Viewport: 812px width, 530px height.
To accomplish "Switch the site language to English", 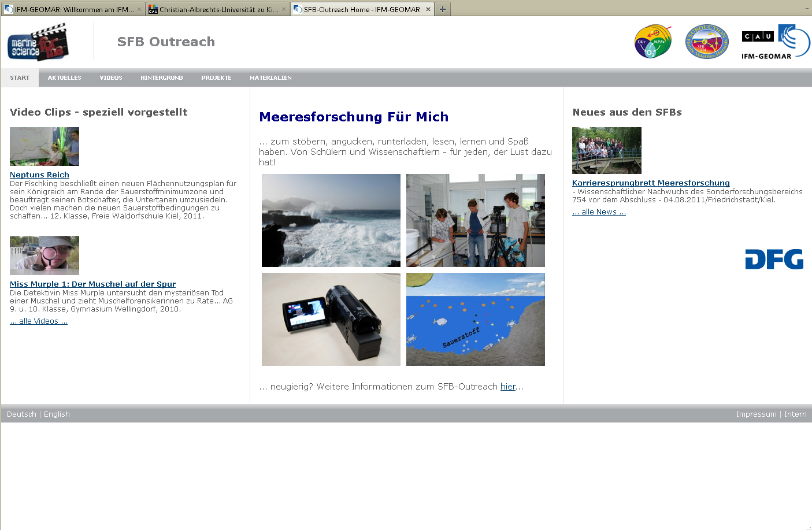I will (57, 414).
